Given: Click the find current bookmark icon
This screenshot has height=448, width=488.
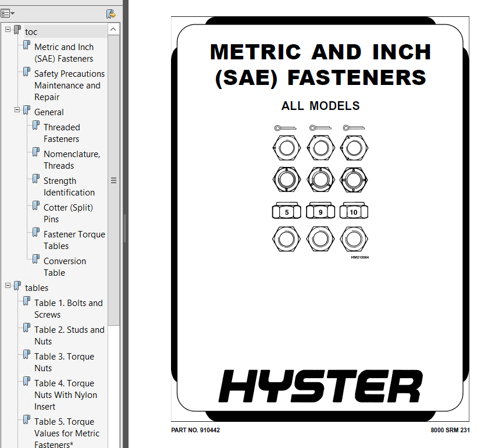Looking at the screenshot, I should click(x=111, y=14).
